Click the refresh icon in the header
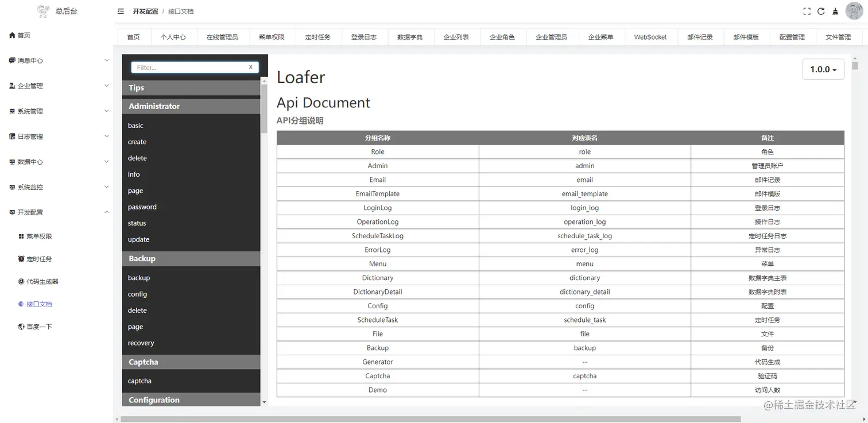 coord(821,11)
